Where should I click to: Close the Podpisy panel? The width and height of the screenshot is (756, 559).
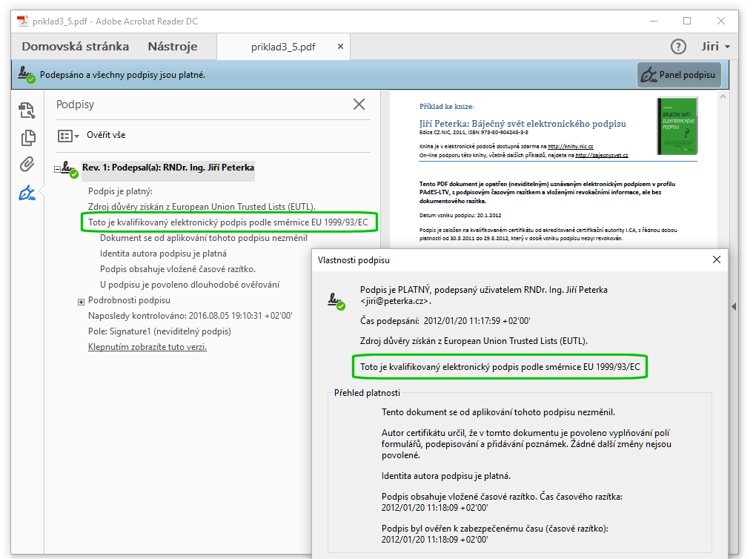coord(359,105)
